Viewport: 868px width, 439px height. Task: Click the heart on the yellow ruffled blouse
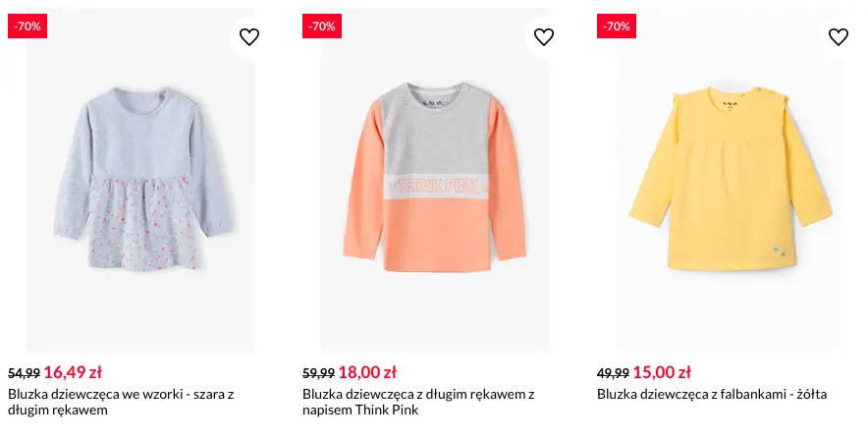pos(838,37)
